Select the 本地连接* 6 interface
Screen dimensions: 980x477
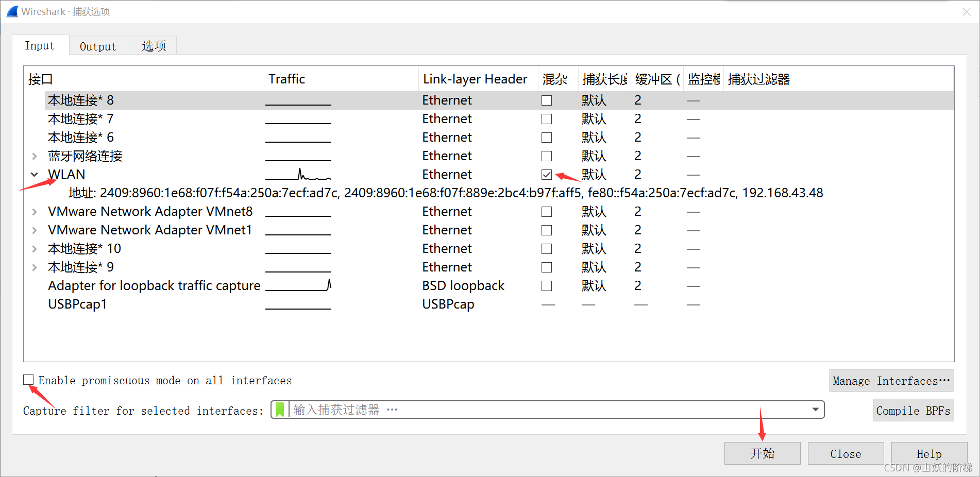81,138
